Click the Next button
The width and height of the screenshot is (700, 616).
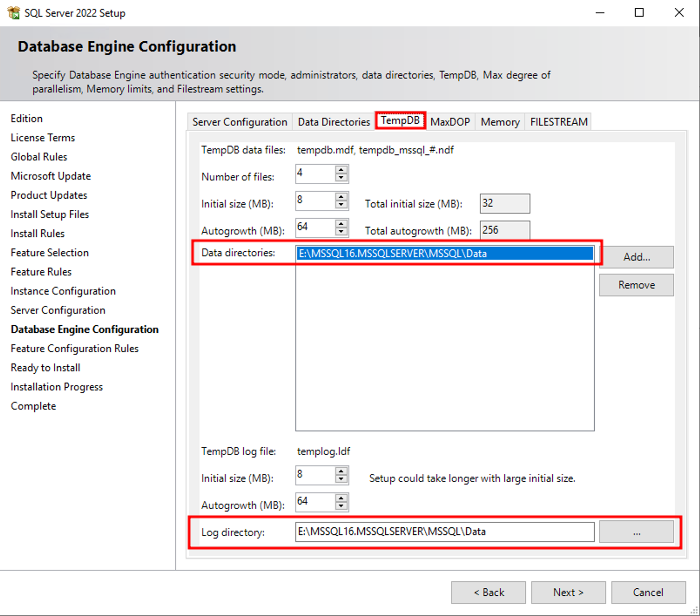tap(568, 593)
